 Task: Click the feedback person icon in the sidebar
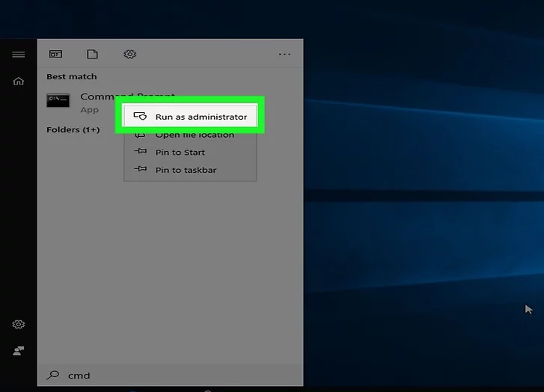(x=18, y=350)
